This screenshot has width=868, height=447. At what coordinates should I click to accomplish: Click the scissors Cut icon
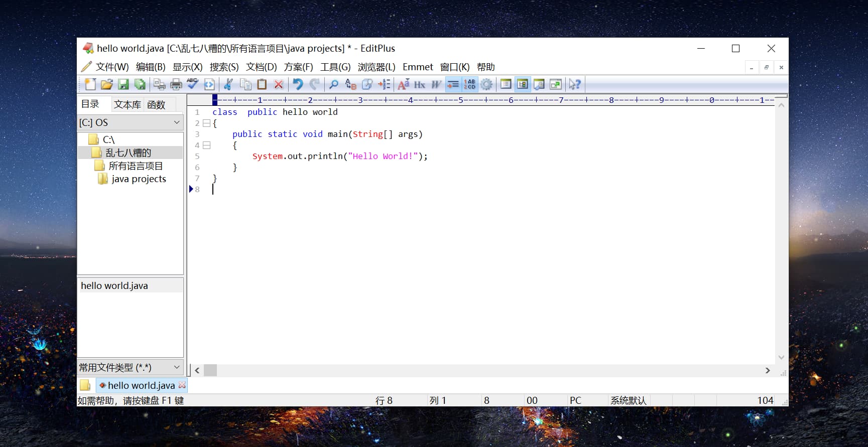coord(228,84)
